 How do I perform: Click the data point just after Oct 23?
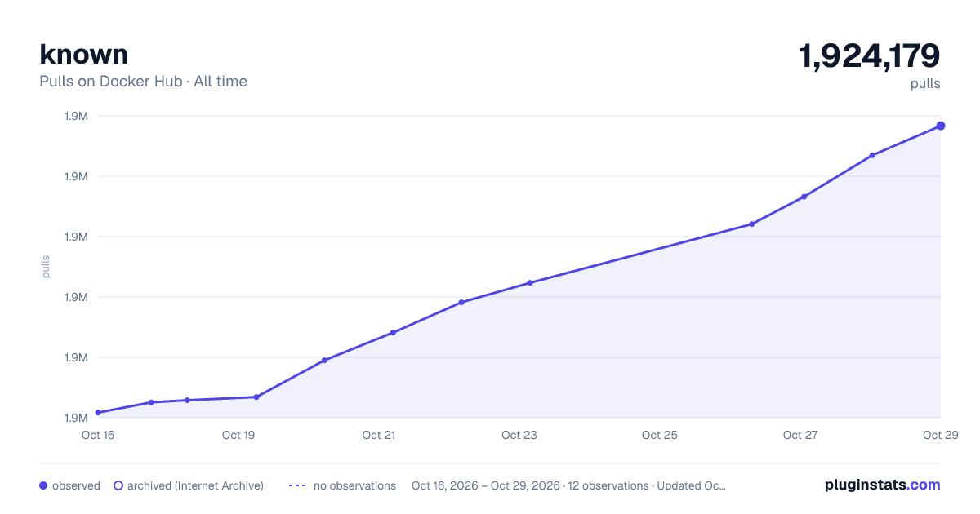[530, 283]
